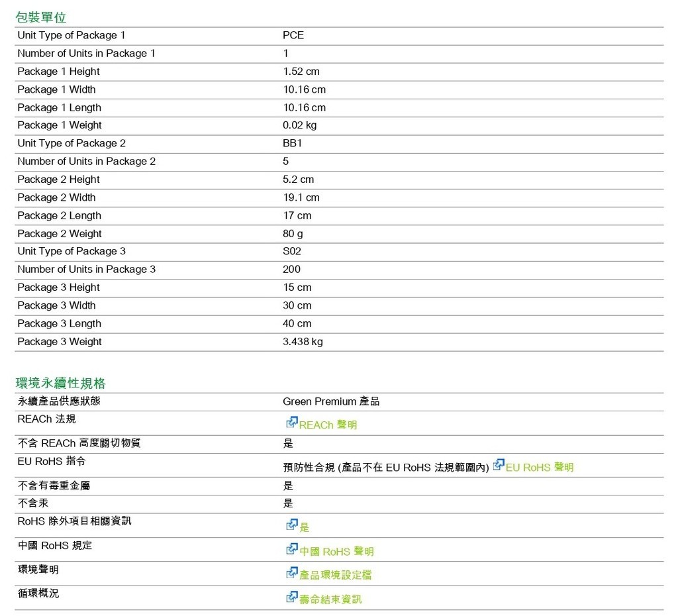Open the 產品環境設定檔 link
The height and width of the screenshot is (616, 678).
[x=335, y=576]
